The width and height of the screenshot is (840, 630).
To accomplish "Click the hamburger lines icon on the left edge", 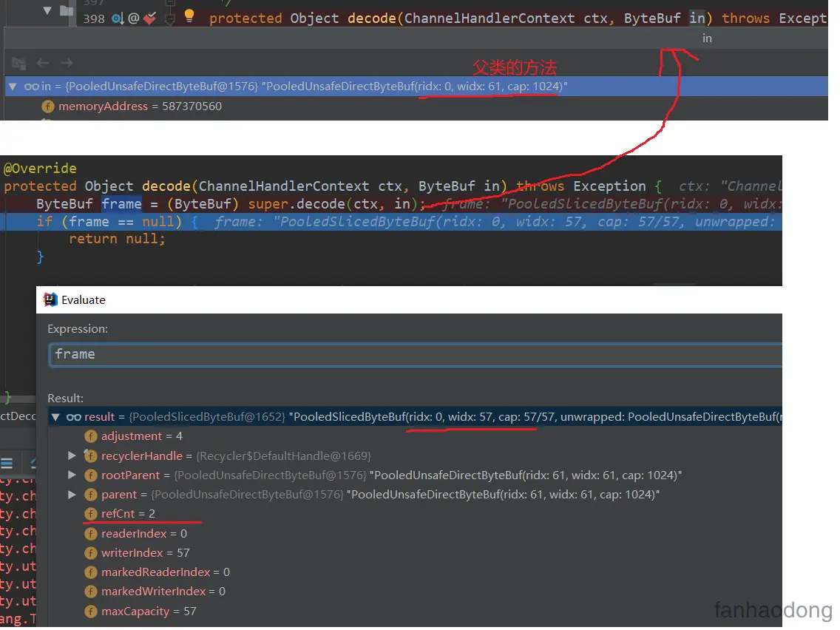I will click(x=7, y=464).
